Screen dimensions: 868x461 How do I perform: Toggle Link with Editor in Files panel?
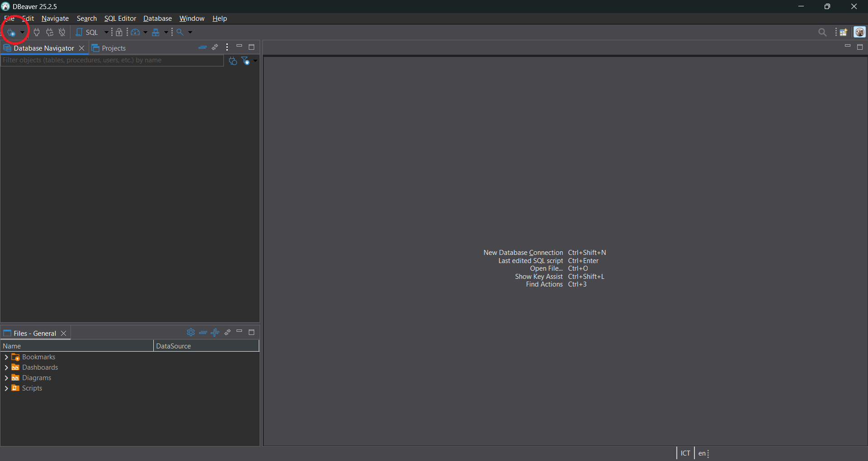[x=228, y=333]
